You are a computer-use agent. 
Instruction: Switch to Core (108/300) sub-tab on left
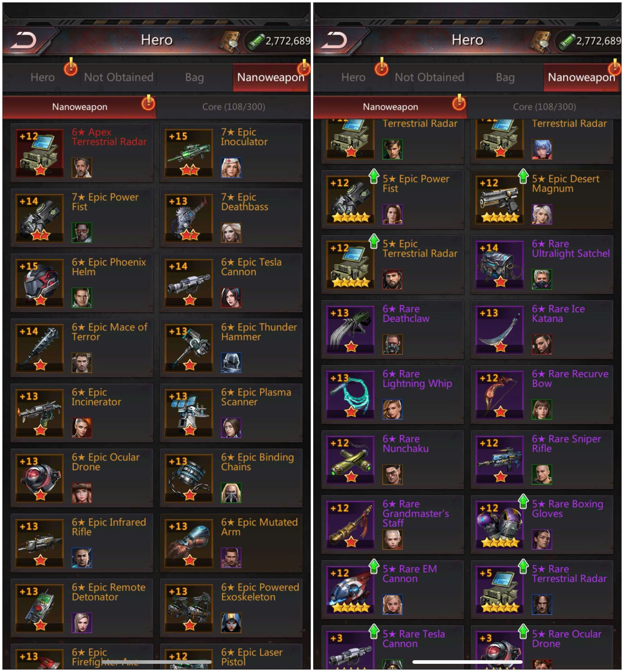point(234,107)
